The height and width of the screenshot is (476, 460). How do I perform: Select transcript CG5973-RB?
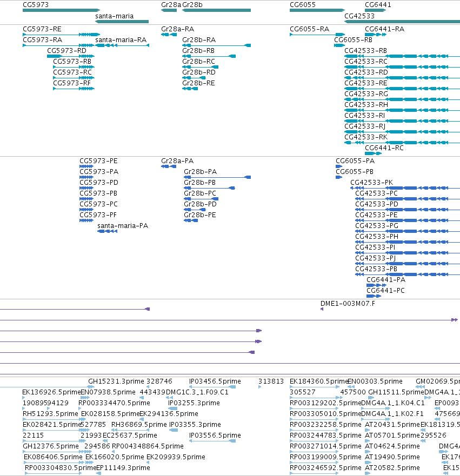coord(74,67)
